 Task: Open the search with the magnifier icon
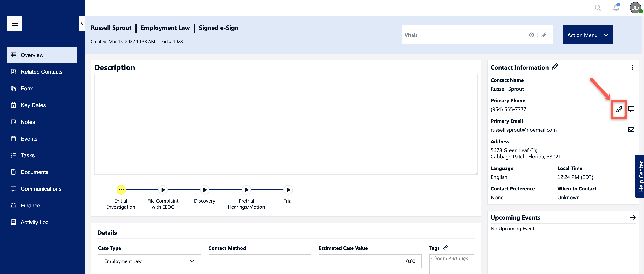click(x=598, y=7)
